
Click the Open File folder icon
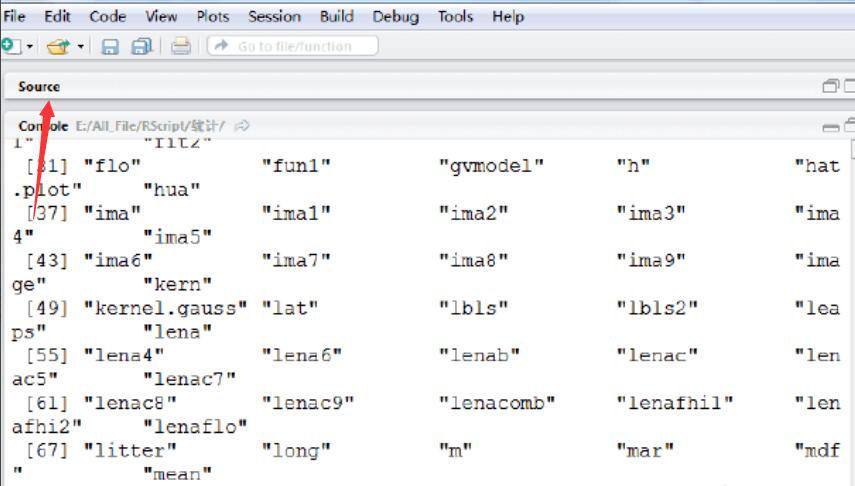[59, 46]
